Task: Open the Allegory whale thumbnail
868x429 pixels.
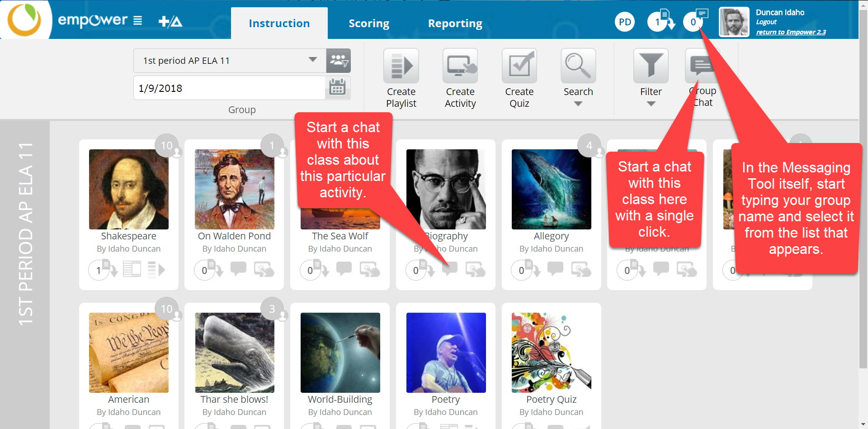Action: [552, 189]
